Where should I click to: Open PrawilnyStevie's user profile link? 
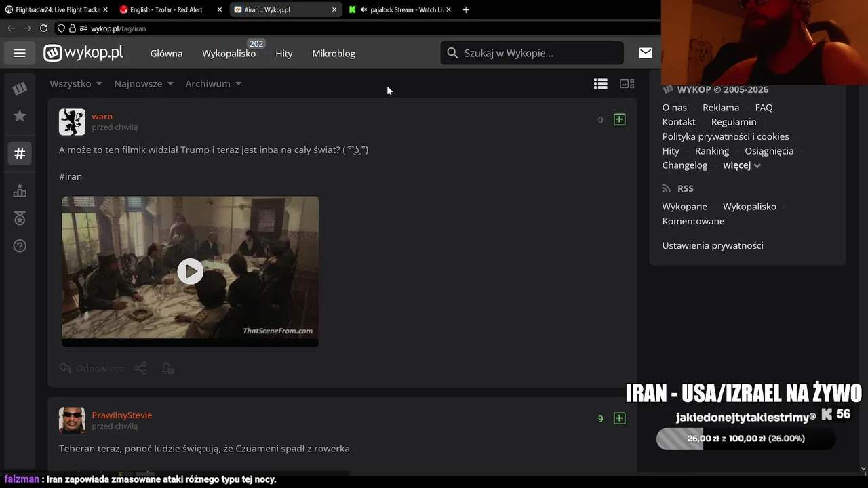click(x=122, y=415)
